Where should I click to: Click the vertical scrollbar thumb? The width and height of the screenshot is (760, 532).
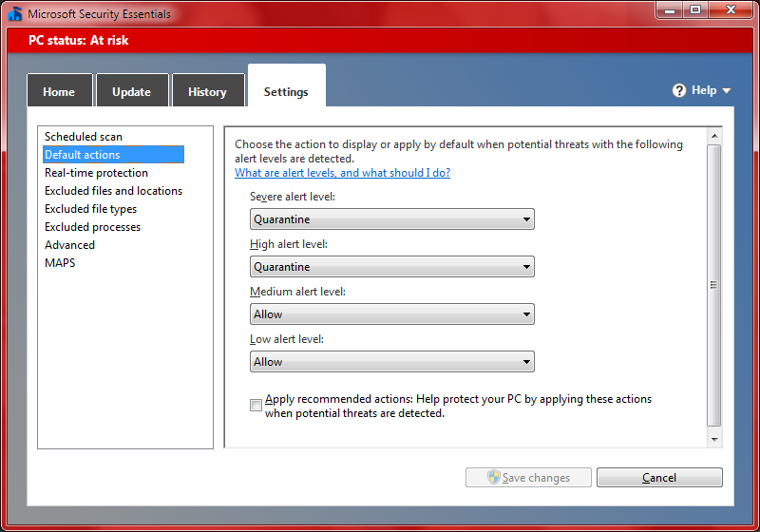point(714,285)
